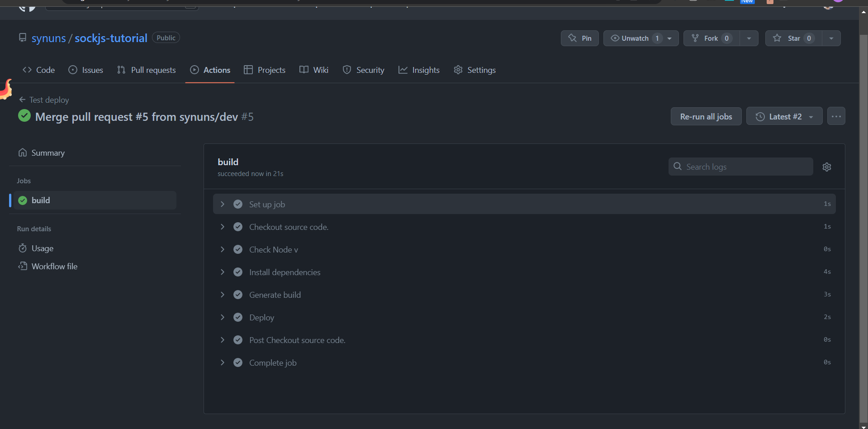
Task: Click the Workflow file code icon
Action: pos(23,266)
